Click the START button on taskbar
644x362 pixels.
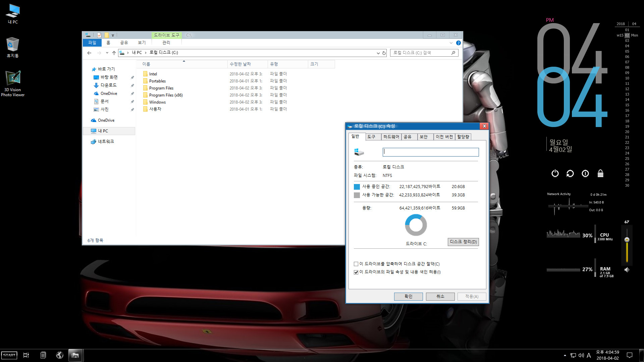(9, 355)
